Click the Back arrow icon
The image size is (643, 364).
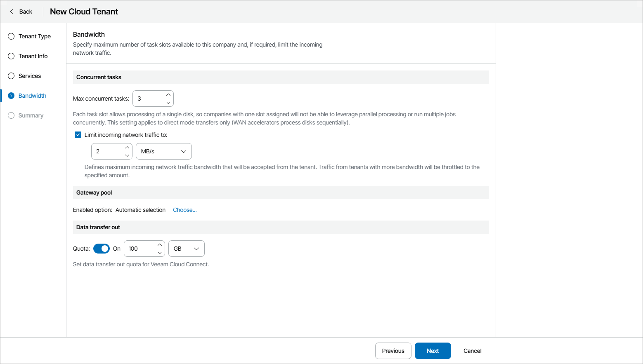tap(12, 12)
